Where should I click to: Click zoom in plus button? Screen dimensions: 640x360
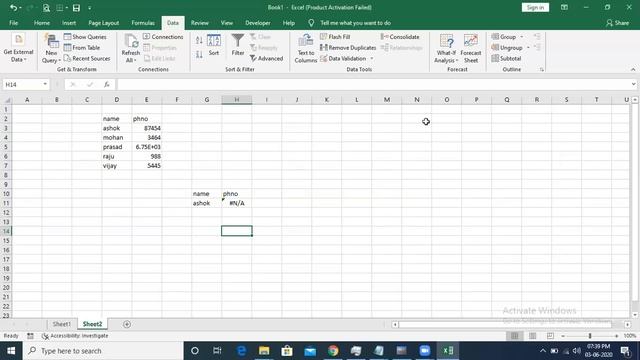(616, 336)
